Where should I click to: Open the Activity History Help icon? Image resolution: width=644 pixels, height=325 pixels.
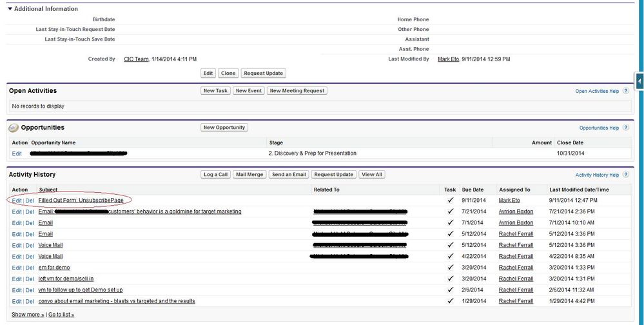click(625, 175)
